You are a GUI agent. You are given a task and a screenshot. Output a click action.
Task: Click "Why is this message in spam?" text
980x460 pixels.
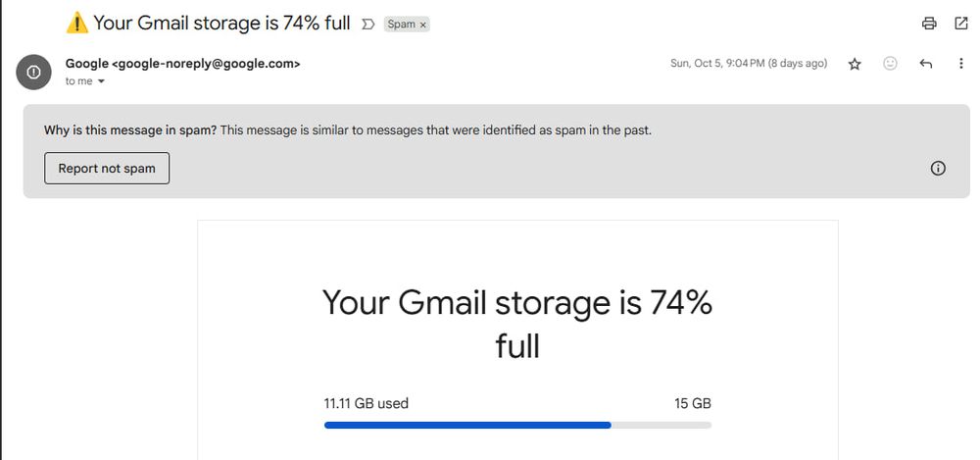point(130,130)
